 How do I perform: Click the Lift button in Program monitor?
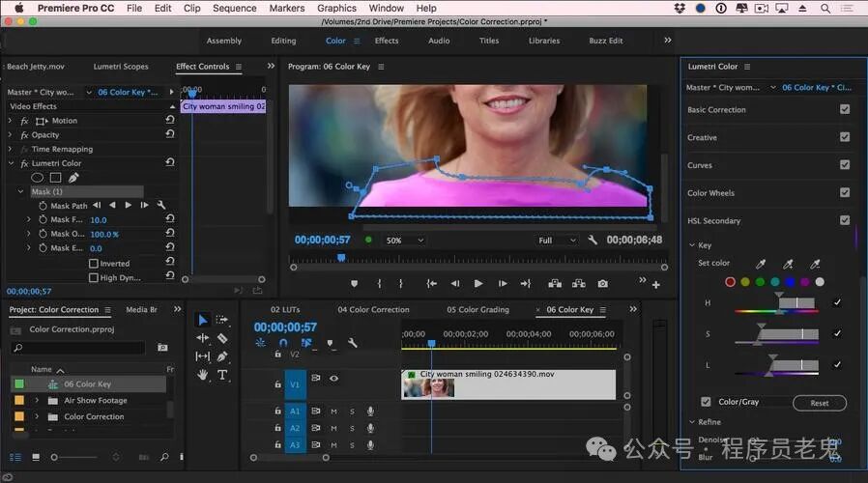tap(555, 284)
